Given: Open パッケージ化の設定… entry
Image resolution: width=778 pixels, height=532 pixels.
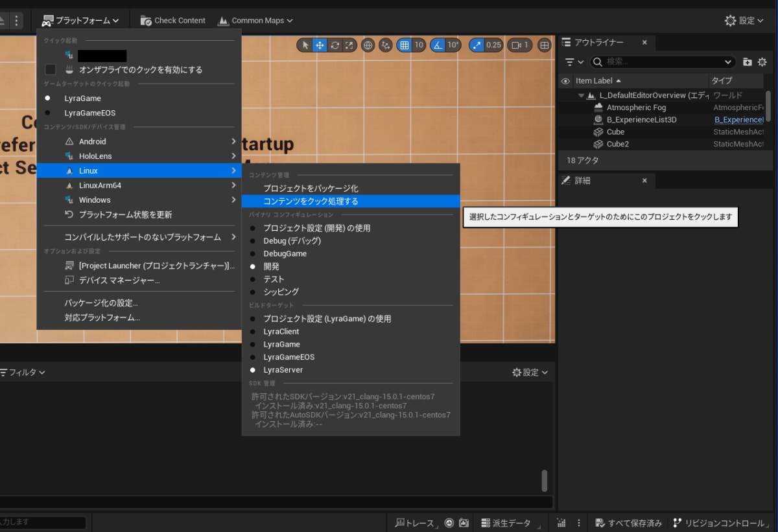Looking at the screenshot, I should tap(139, 303).
